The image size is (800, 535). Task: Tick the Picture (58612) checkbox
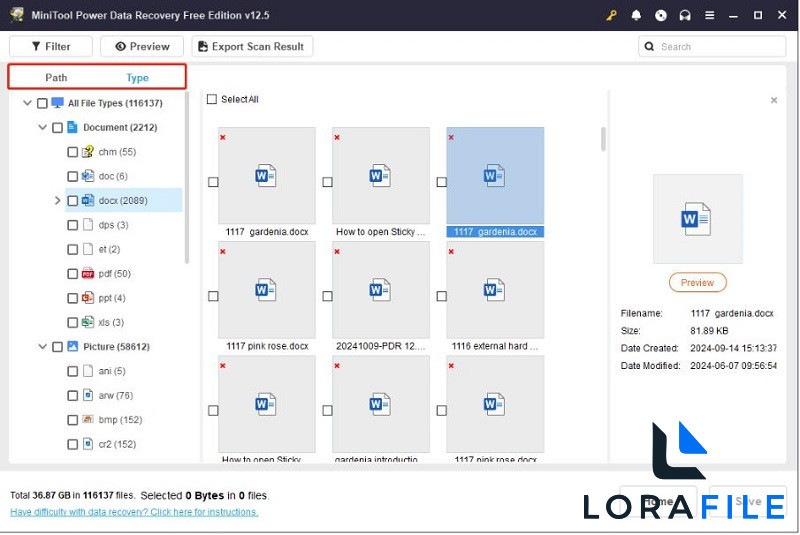(x=58, y=347)
